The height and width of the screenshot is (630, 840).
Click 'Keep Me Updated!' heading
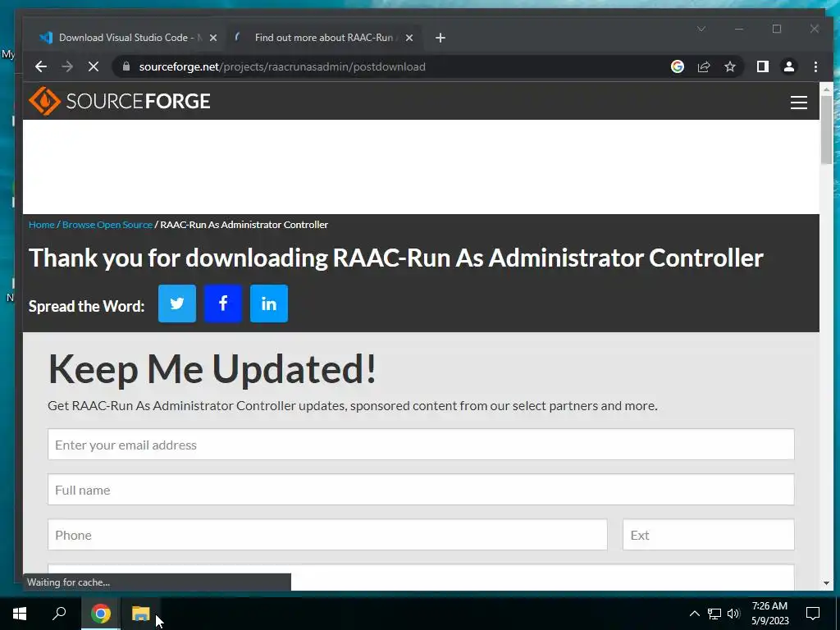212,368
